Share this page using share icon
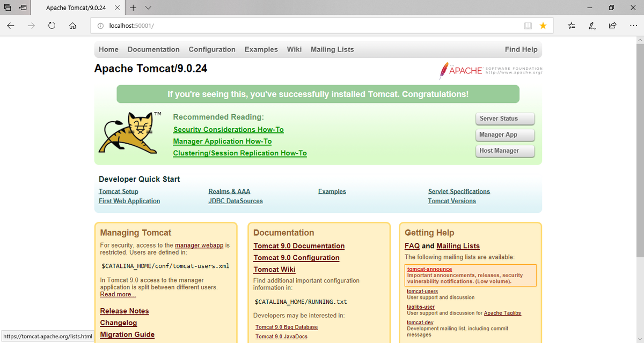Viewport: 644px width, 343px height. (612, 25)
